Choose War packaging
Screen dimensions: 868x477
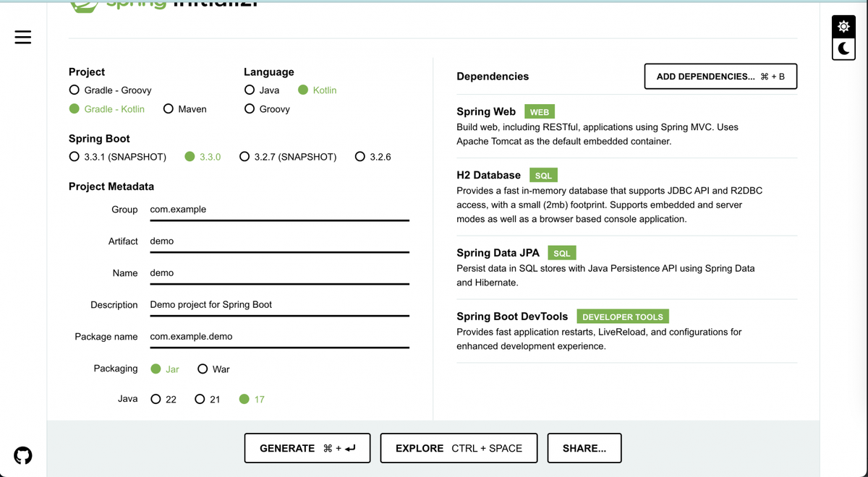[213, 369]
